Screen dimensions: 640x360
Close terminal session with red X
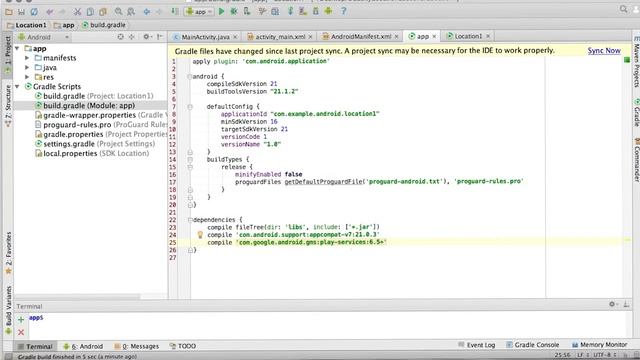tap(21, 332)
